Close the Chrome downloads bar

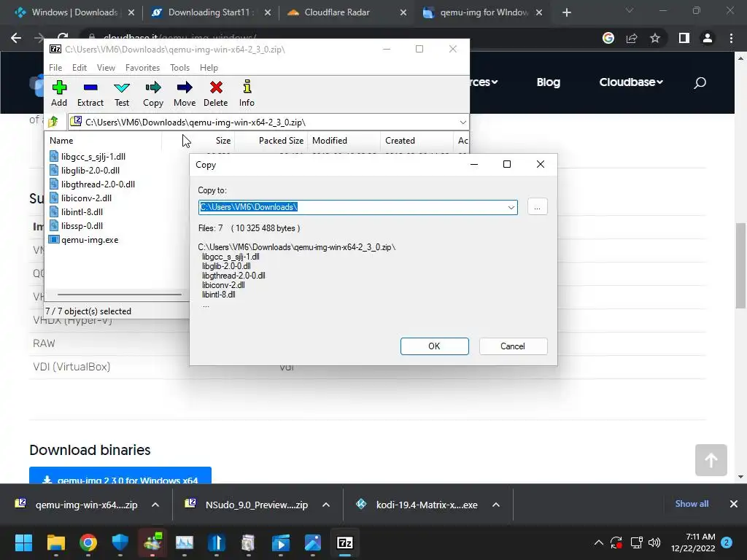tap(734, 504)
